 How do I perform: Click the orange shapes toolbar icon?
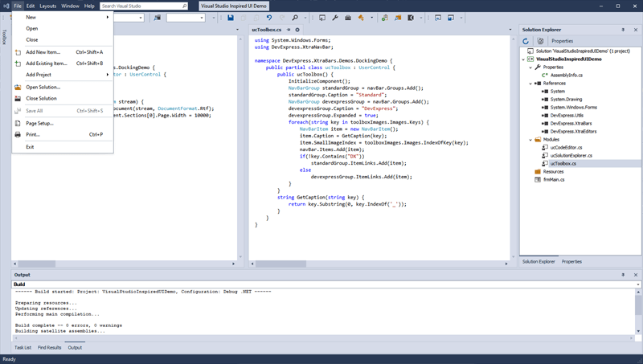coord(361,18)
